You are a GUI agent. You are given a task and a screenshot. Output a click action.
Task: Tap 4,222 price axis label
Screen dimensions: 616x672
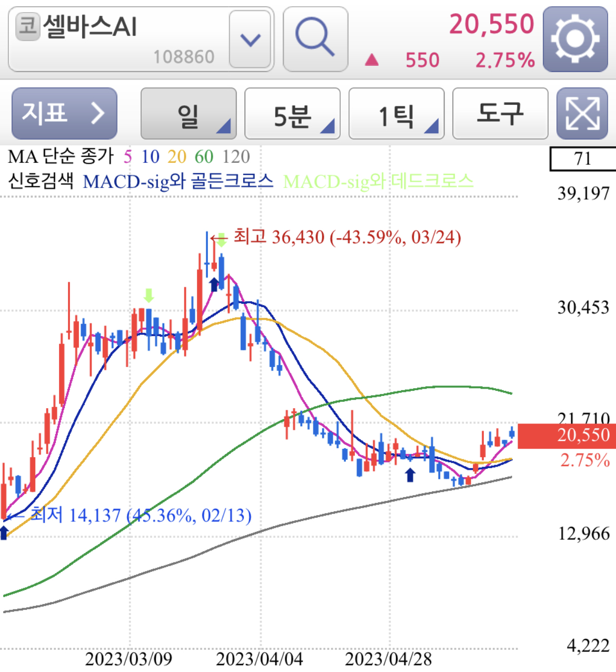[588, 646]
